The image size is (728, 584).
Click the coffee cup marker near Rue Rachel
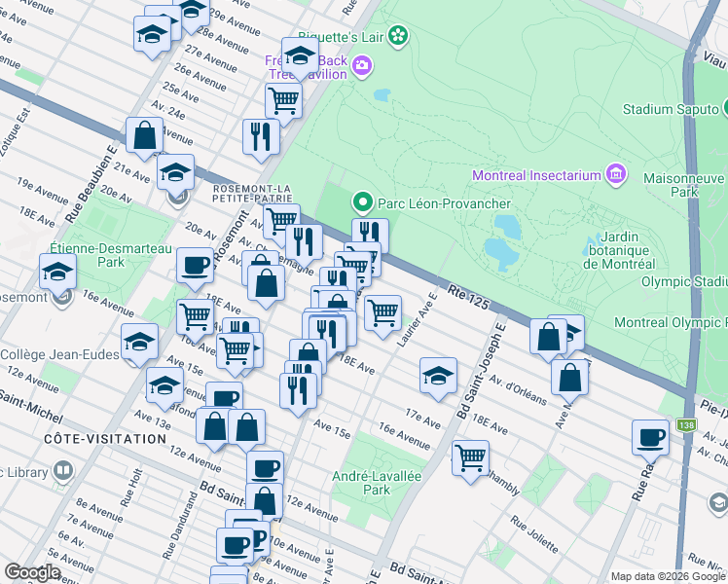[650, 439]
